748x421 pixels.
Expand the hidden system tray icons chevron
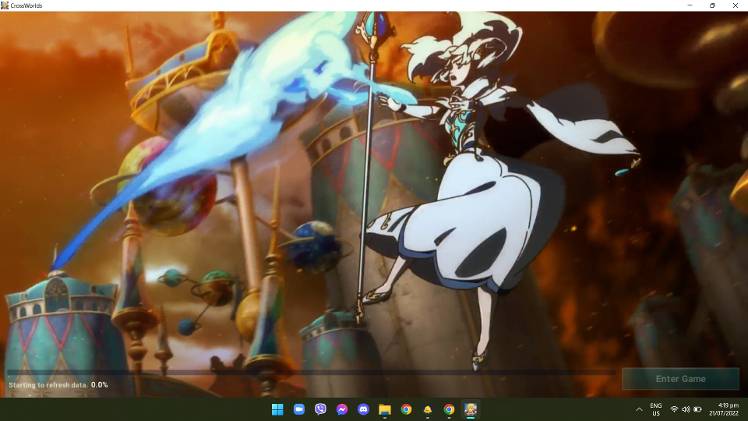click(639, 410)
